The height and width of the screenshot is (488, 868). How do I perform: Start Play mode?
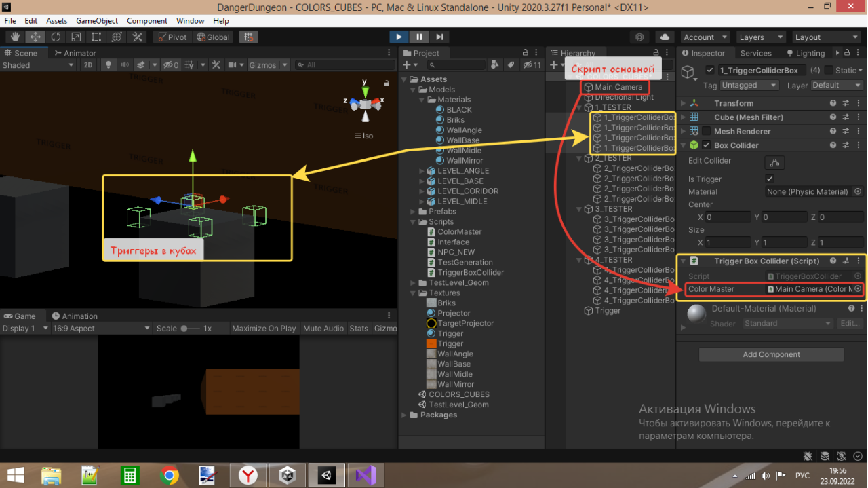[399, 37]
